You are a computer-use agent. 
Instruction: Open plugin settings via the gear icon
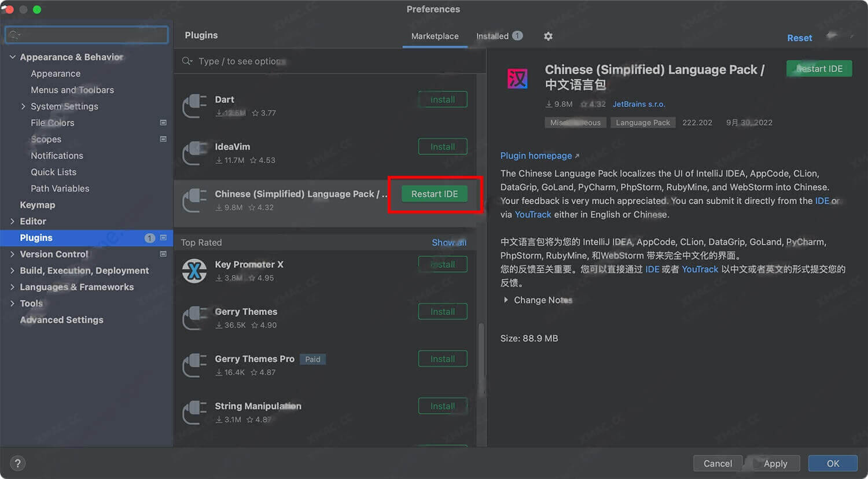[x=547, y=36]
